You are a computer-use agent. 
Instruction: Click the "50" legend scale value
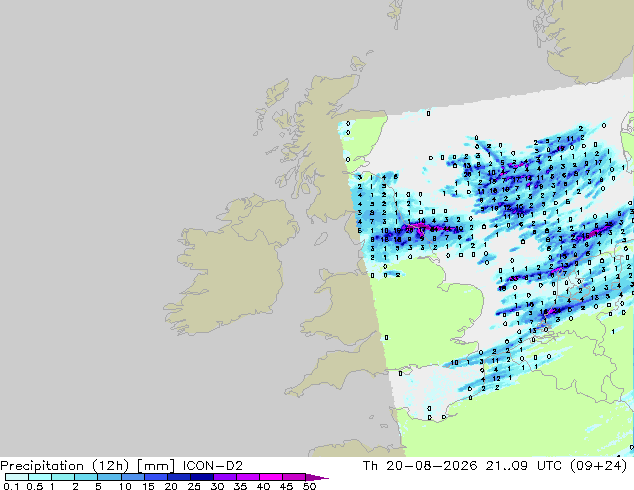[309, 486]
